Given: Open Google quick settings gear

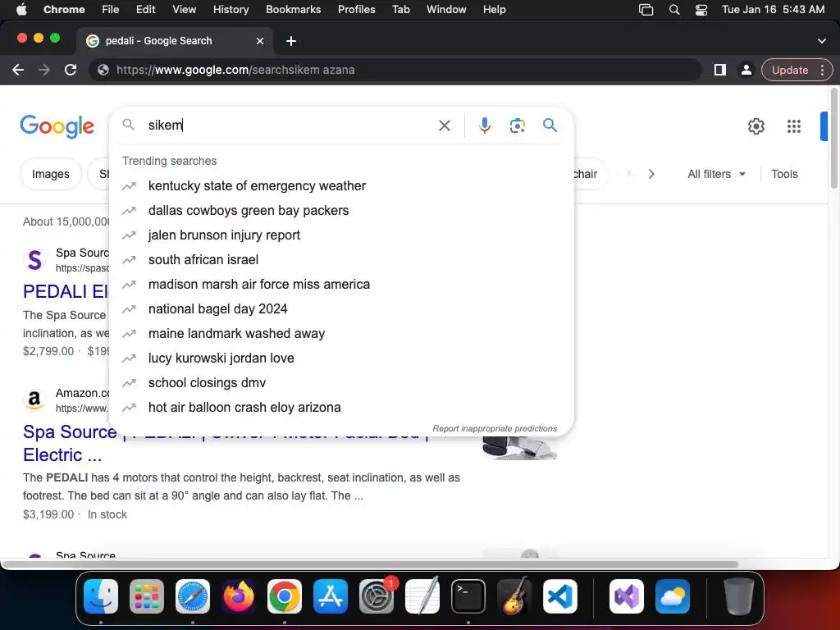Looking at the screenshot, I should [756, 126].
